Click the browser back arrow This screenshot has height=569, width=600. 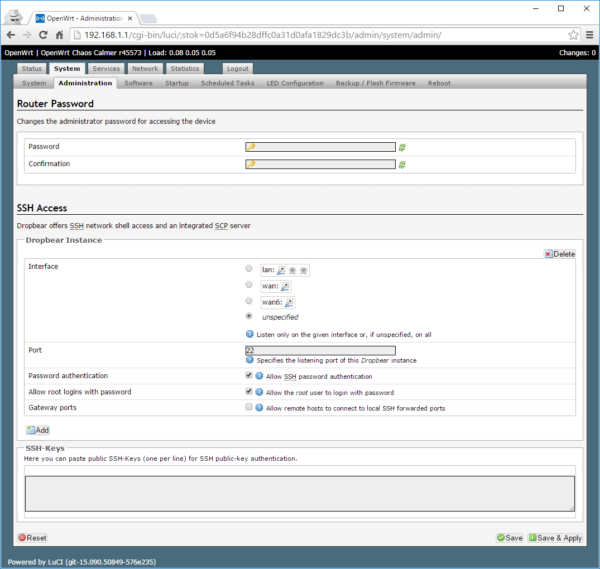point(12,34)
